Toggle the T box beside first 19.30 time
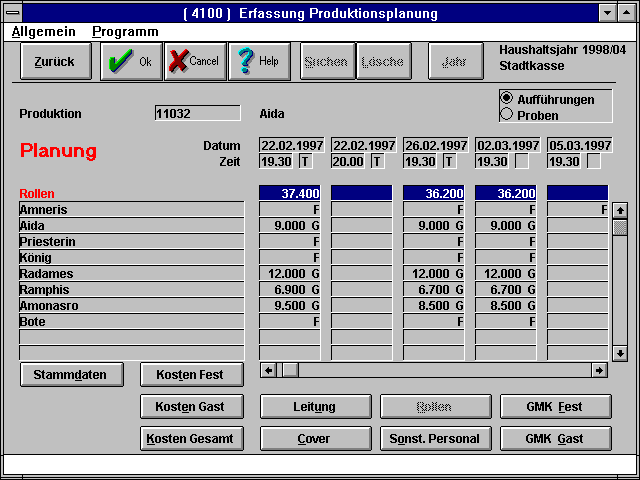Screen dimensions: 640x480 pyautogui.click(x=306, y=162)
